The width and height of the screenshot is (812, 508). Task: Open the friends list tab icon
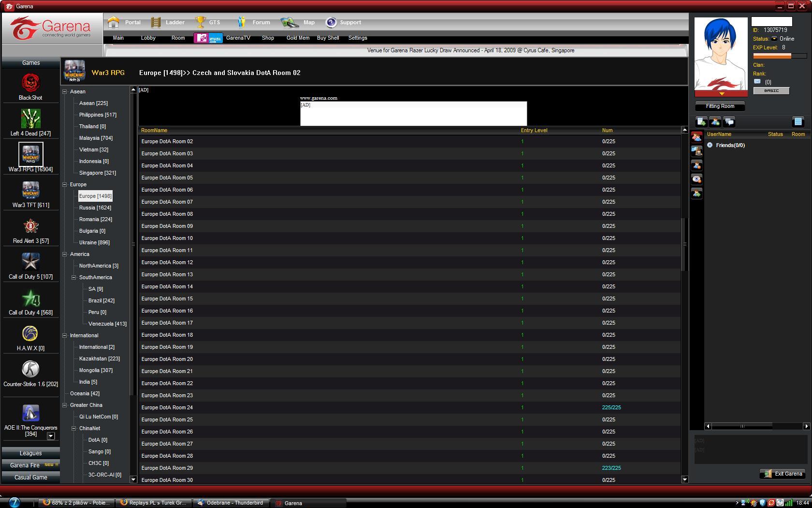click(696, 137)
